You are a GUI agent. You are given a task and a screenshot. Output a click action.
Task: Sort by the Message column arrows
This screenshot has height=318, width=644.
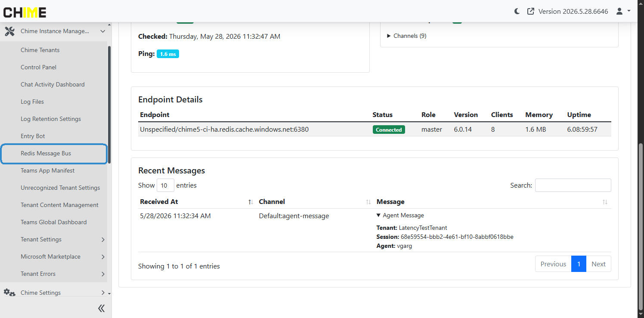[605, 202]
